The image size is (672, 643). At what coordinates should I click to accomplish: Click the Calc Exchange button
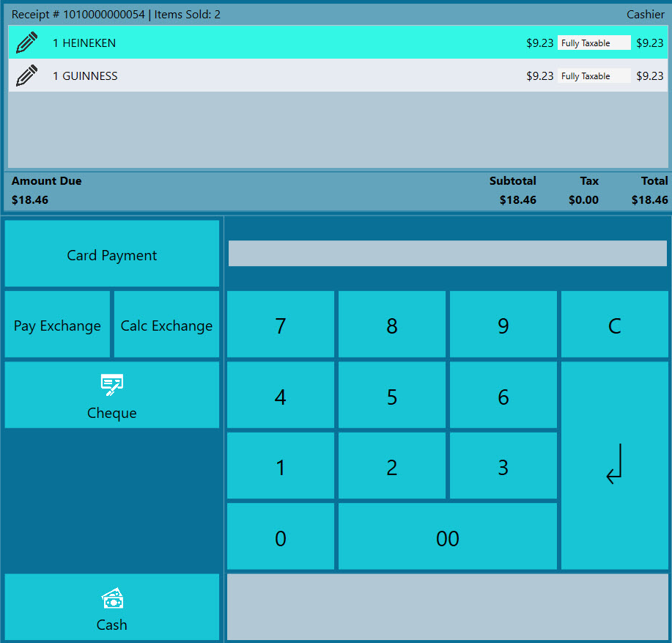[x=166, y=325]
